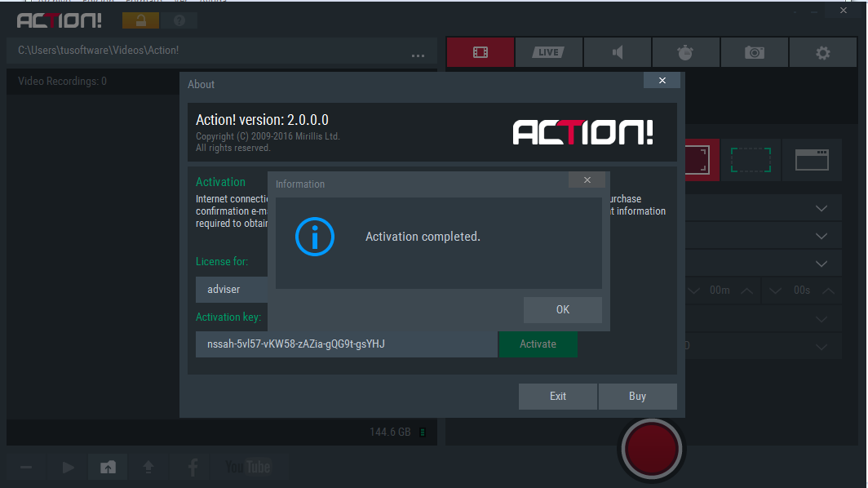Expand the lowest dropdown chevron on right panel
This screenshot has height=488, width=868.
(x=821, y=347)
